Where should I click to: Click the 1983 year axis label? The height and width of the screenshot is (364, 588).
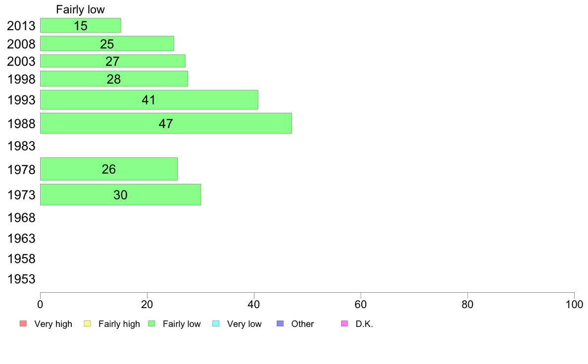coord(21,146)
